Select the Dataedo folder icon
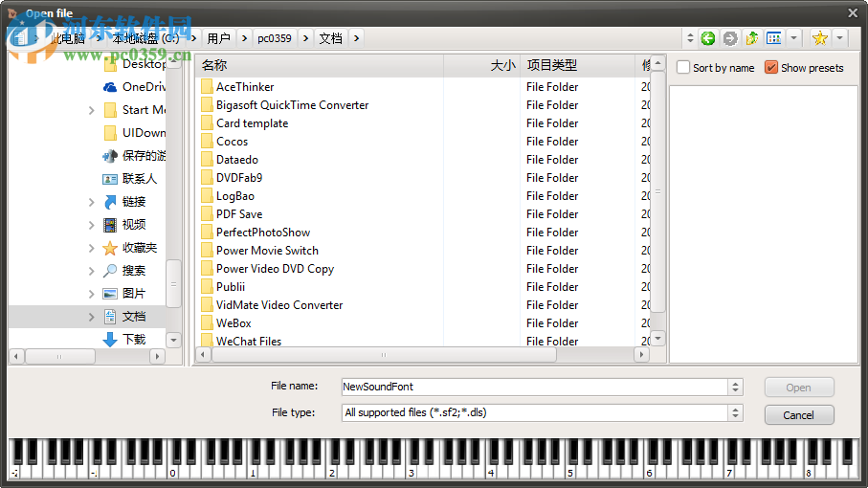Screen dimensions: 868x488 coord(207,160)
